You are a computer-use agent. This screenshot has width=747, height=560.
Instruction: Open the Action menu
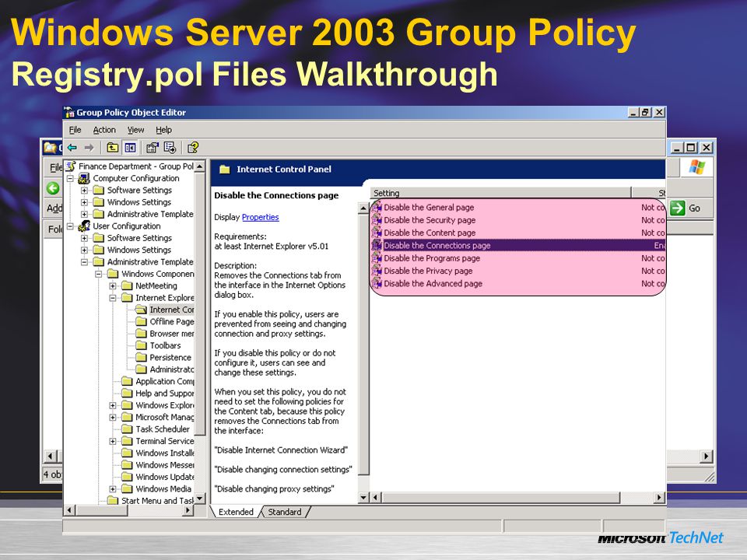[x=104, y=130]
